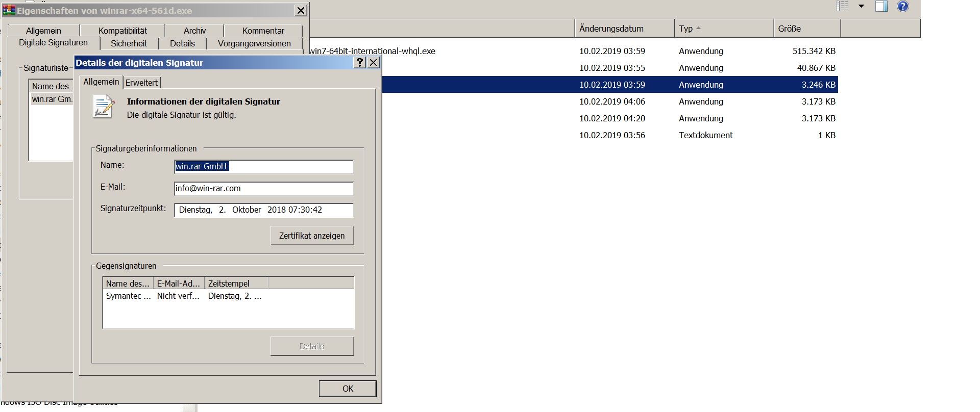Click the 40.867 KB size cell
980x412 pixels.
tap(816, 68)
